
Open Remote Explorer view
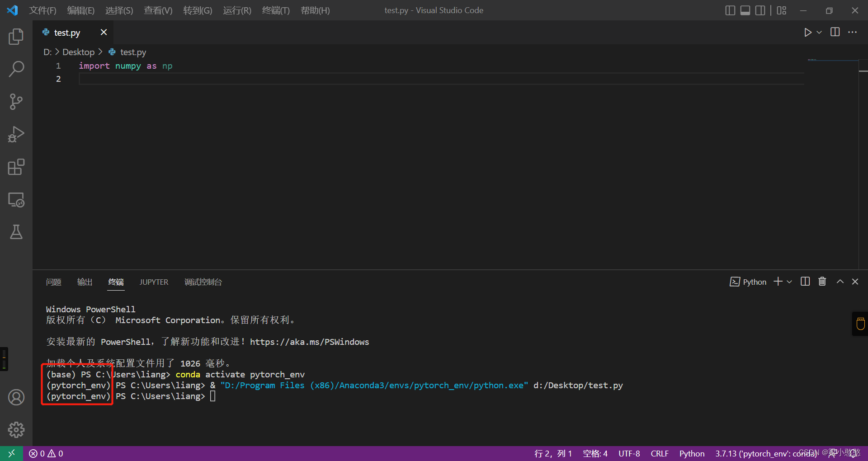[x=16, y=200]
